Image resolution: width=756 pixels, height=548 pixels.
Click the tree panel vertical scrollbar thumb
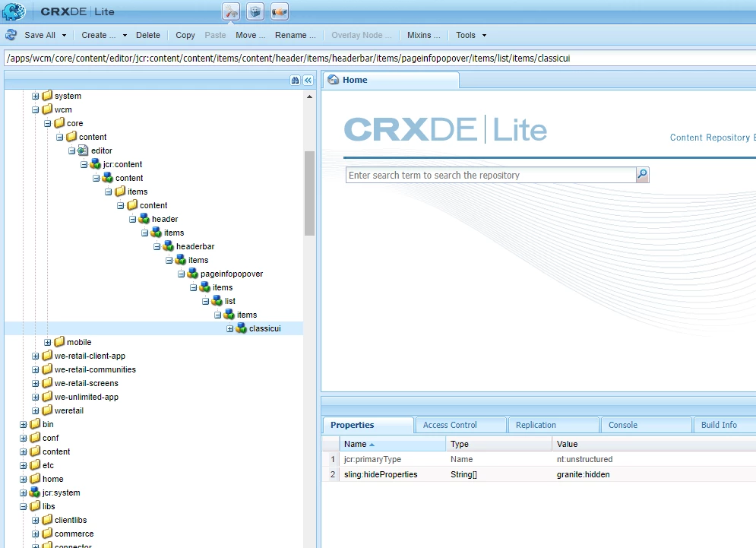pyautogui.click(x=309, y=193)
